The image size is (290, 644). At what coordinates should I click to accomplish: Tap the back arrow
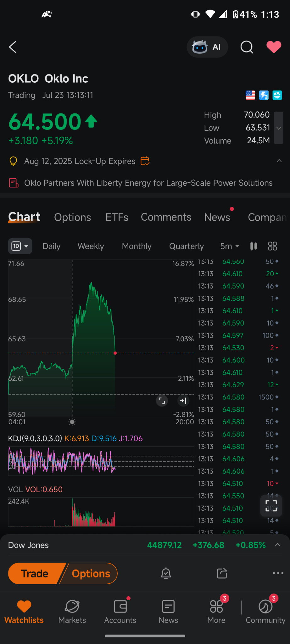[x=13, y=47]
